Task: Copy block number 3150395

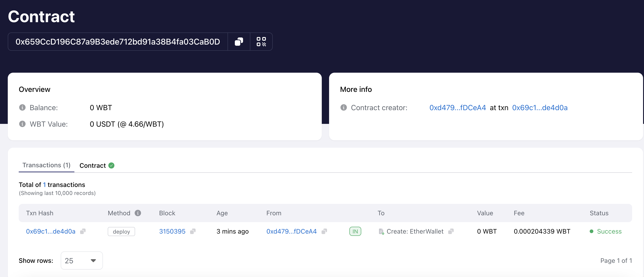Action: point(193,231)
